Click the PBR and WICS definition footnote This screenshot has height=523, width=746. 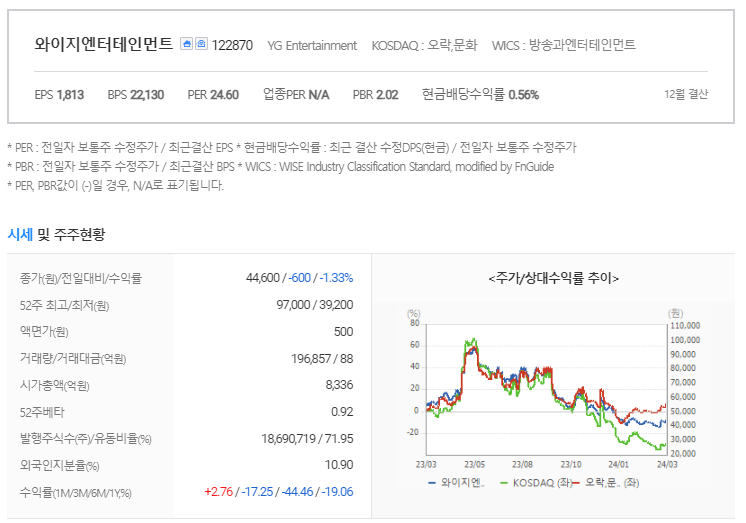pyautogui.click(x=281, y=167)
